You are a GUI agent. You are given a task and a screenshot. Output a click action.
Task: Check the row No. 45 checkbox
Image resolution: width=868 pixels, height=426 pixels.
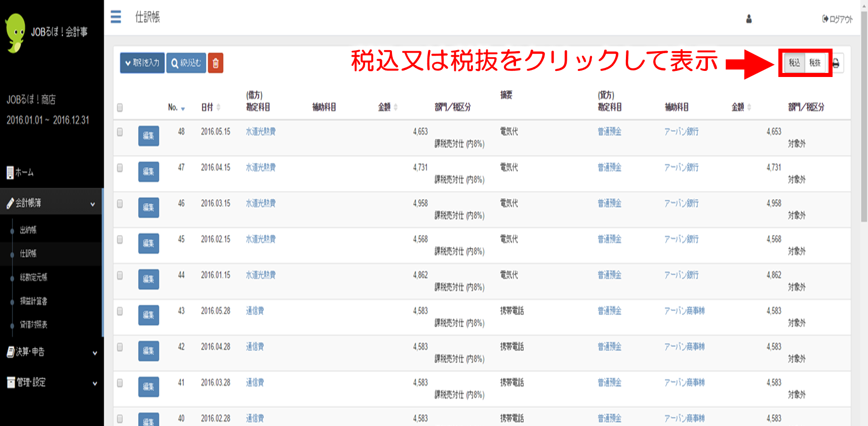click(x=120, y=240)
